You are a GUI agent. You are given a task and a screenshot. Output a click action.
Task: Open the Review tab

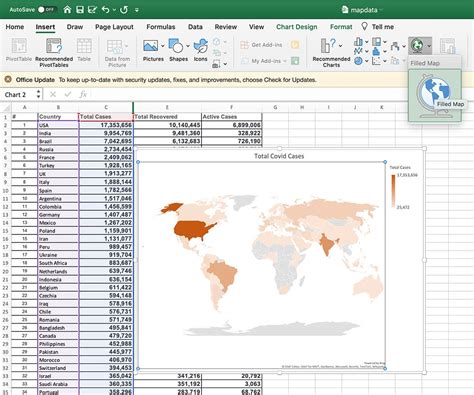(x=226, y=27)
